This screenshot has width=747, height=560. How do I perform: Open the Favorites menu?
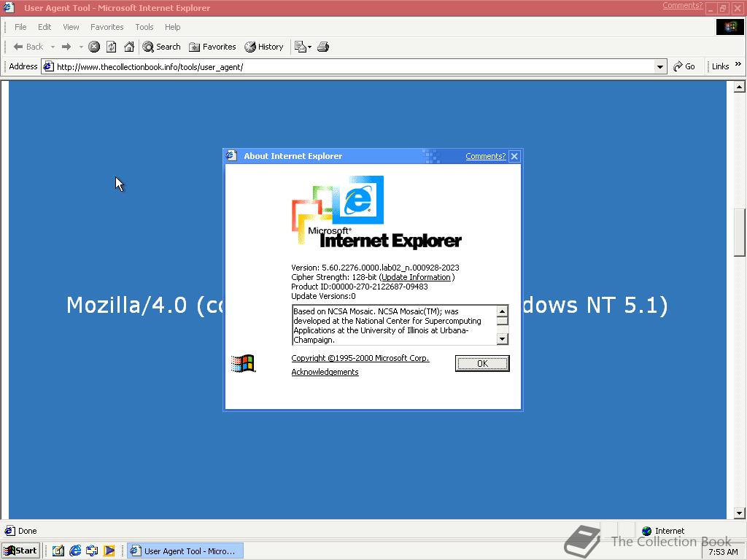pyautogui.click(x=107, y=27)
